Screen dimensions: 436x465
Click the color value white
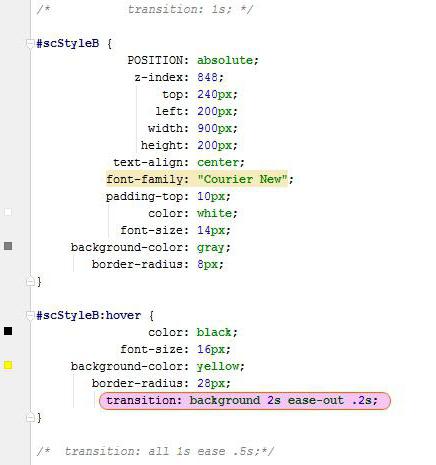click(214, 213)
